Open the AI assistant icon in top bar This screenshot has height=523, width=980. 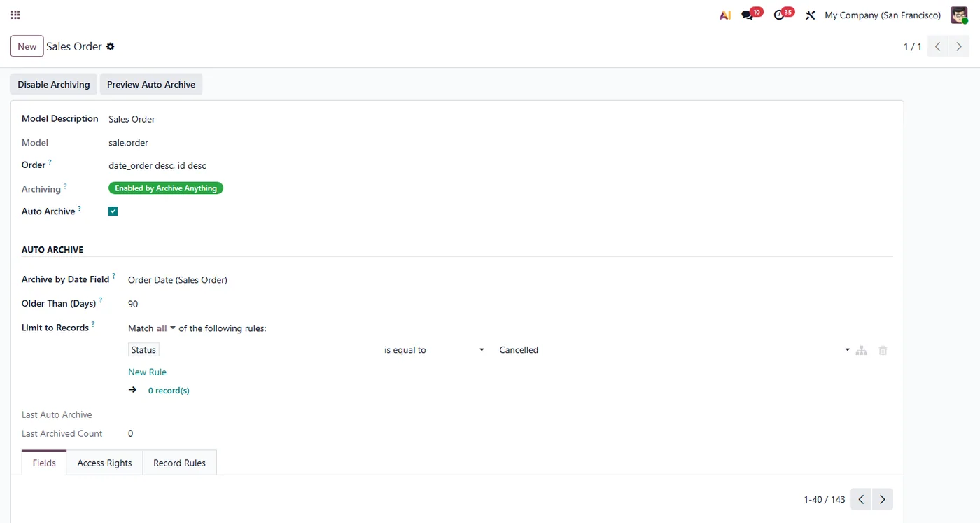pyautogui.click(x=725, y=15)
